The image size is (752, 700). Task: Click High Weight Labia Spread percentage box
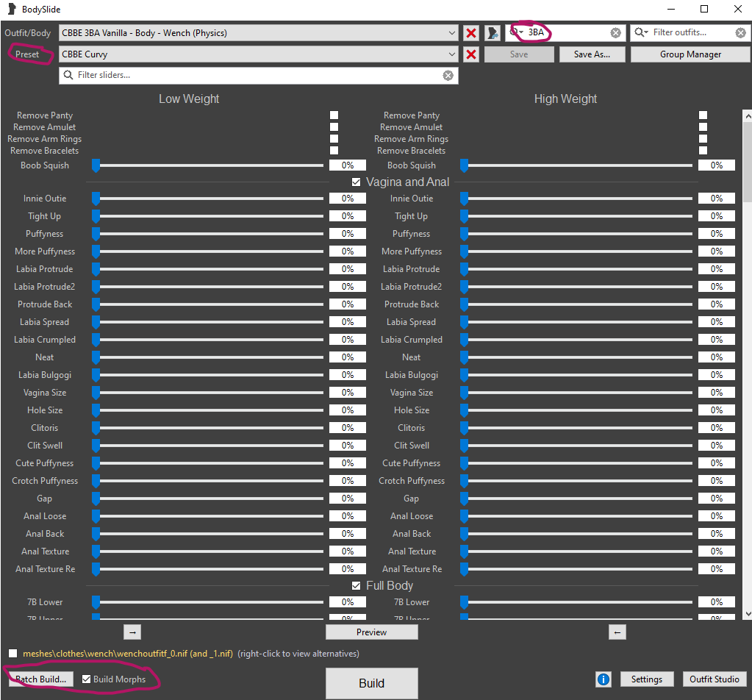point(717,322)
